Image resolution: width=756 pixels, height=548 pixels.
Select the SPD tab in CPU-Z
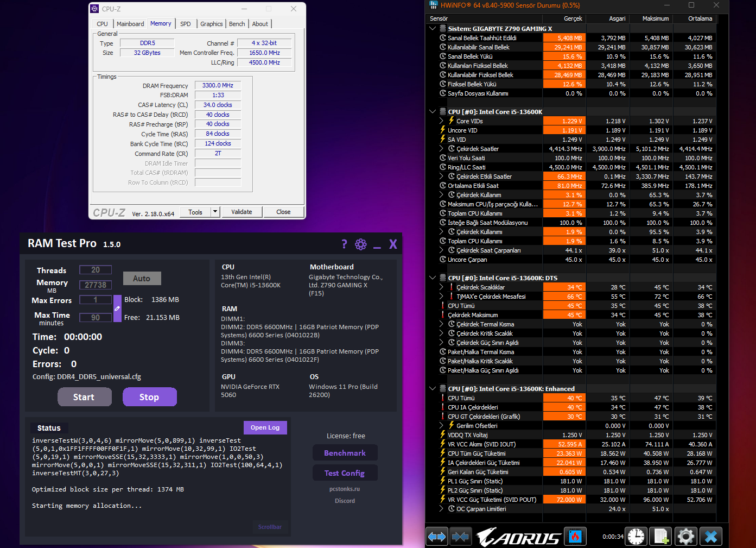186,24
